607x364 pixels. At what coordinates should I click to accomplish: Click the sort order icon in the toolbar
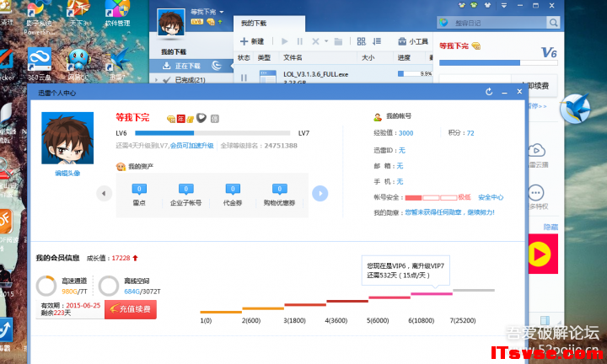coord(377,41)
